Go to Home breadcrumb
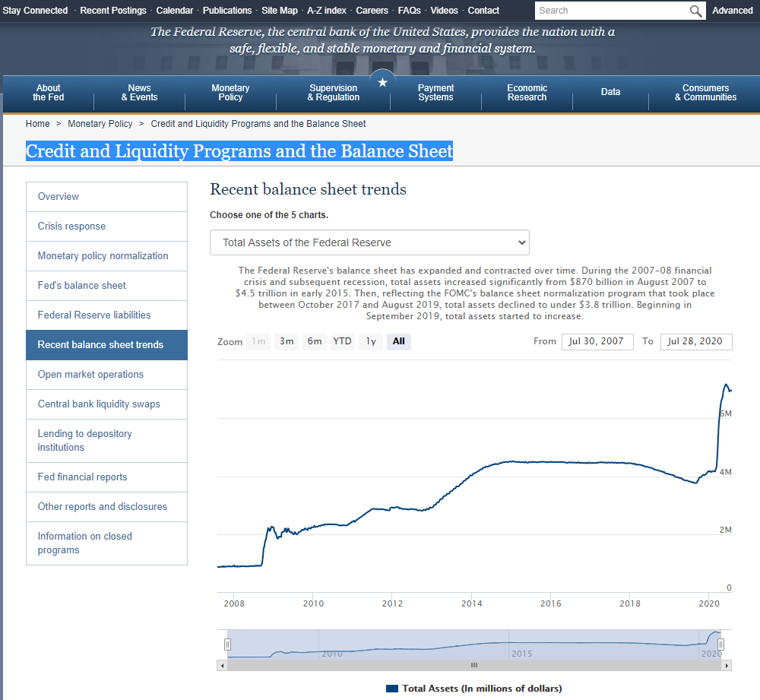Viewport: 760px width, 700px height. (37, 124)
